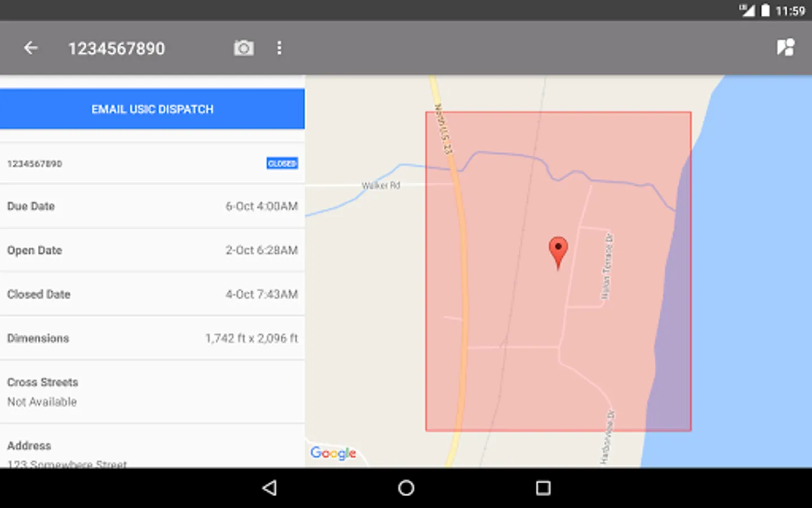Go back using the arrow icon

[x=31, y=49]
